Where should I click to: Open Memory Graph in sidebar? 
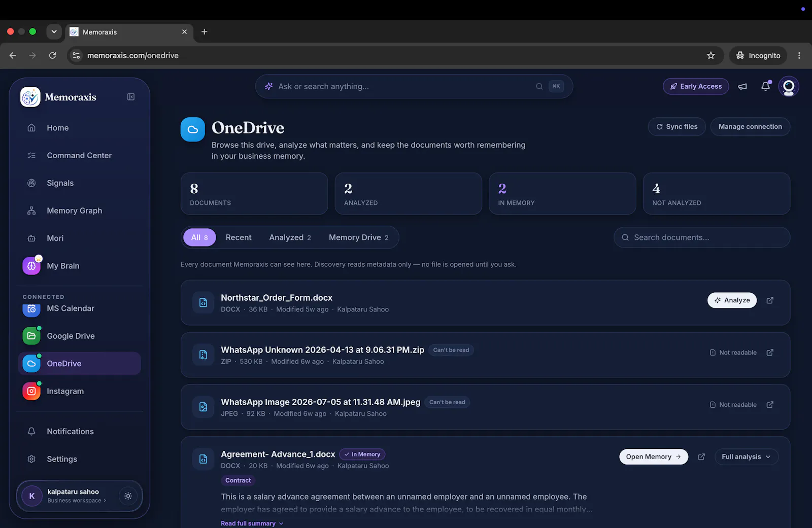point(79,210)
